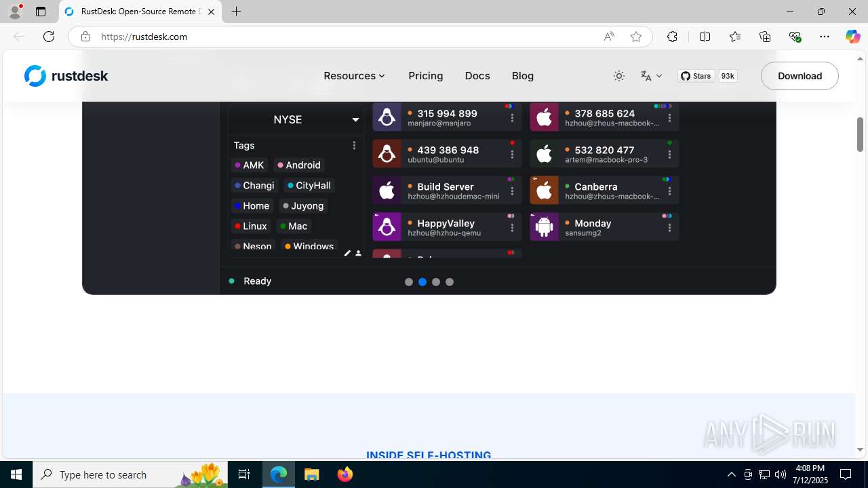Image resolution: width=868 pixels, height=488 pixels.
Task: Open the Pricing page
Action: coord(426,76)
